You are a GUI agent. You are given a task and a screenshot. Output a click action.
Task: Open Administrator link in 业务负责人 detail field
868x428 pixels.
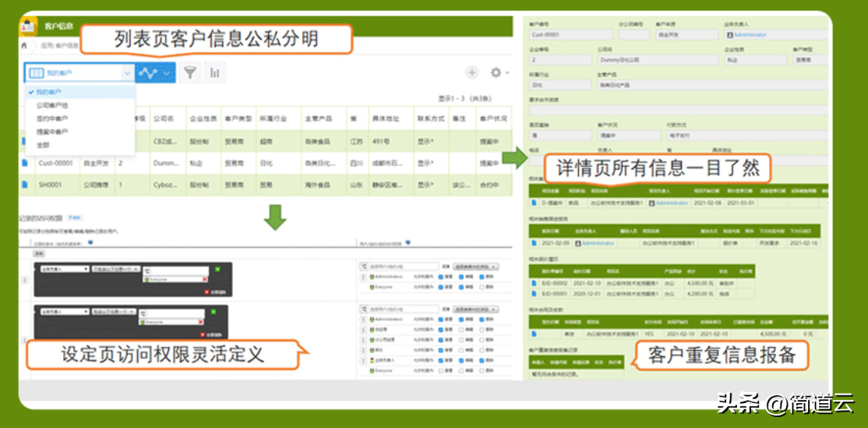[750, 35]
